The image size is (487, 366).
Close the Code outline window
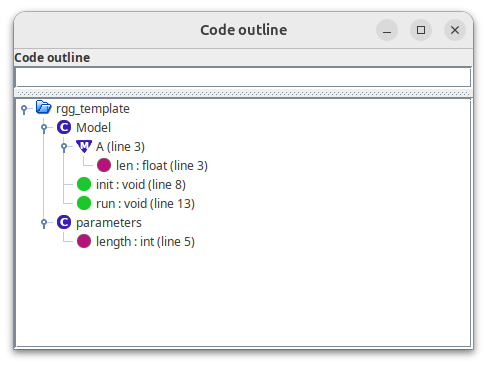[455, 30]
